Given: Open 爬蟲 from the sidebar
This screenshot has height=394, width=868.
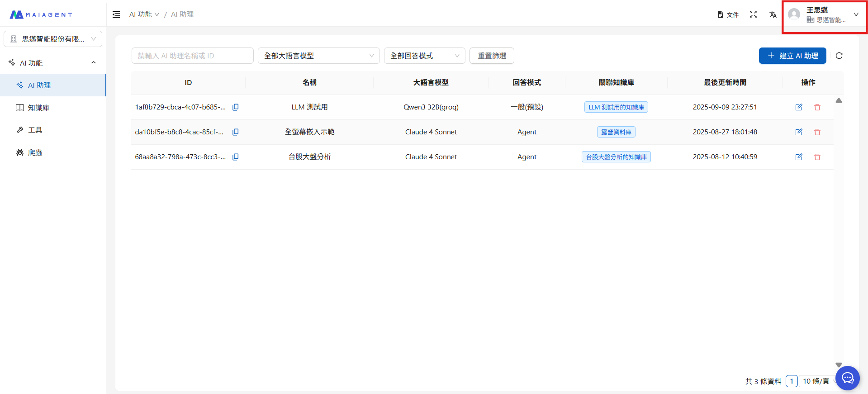Looking at the screenshot, I should 35,152.
